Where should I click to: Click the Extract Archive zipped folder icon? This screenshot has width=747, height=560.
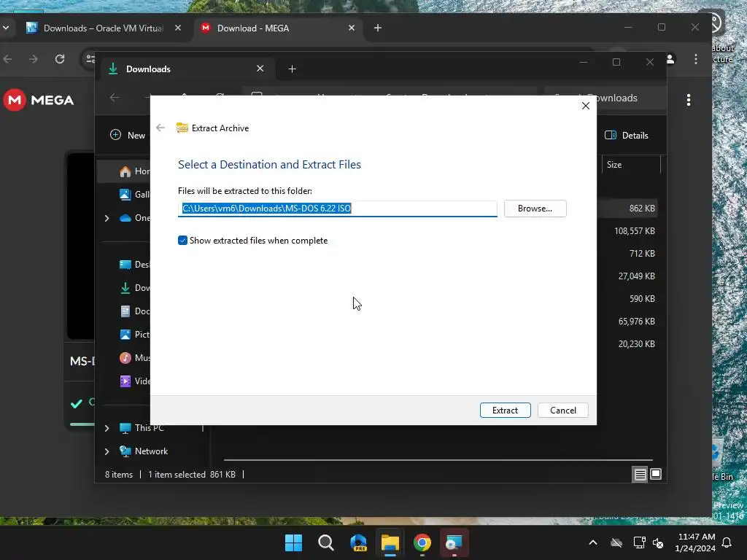(x=182, y=128)
